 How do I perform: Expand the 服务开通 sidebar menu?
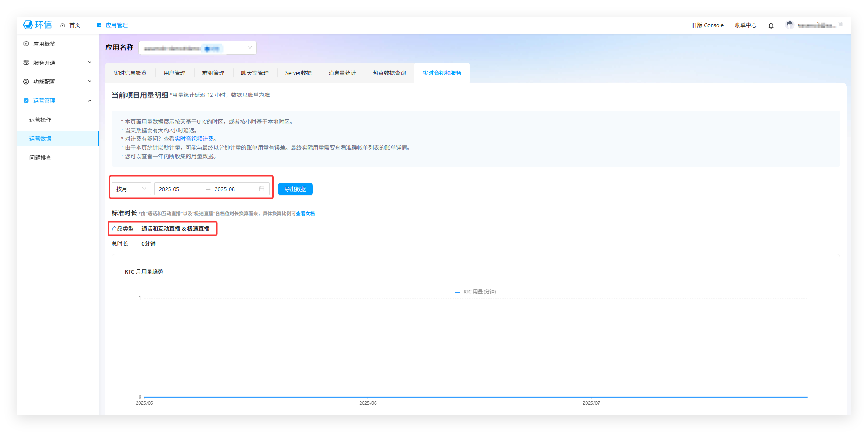pos(57,63)
